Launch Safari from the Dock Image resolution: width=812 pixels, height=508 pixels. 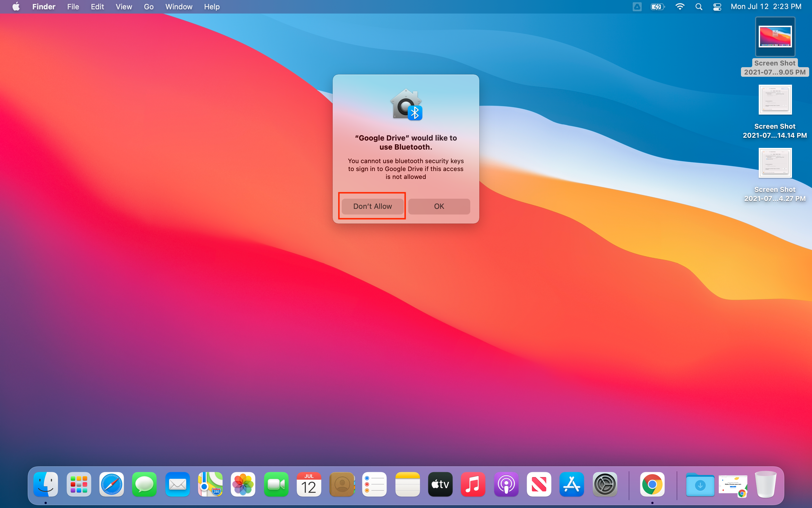click(x=112, y=485)
